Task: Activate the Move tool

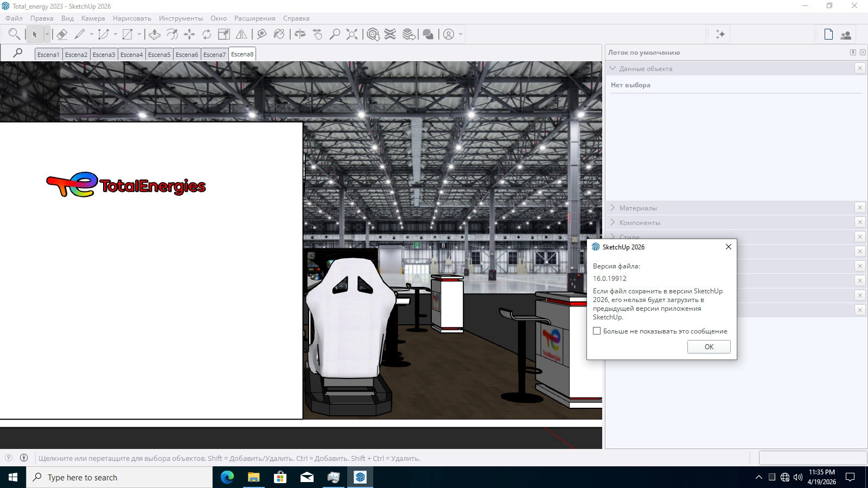Action: click(189, 34)
